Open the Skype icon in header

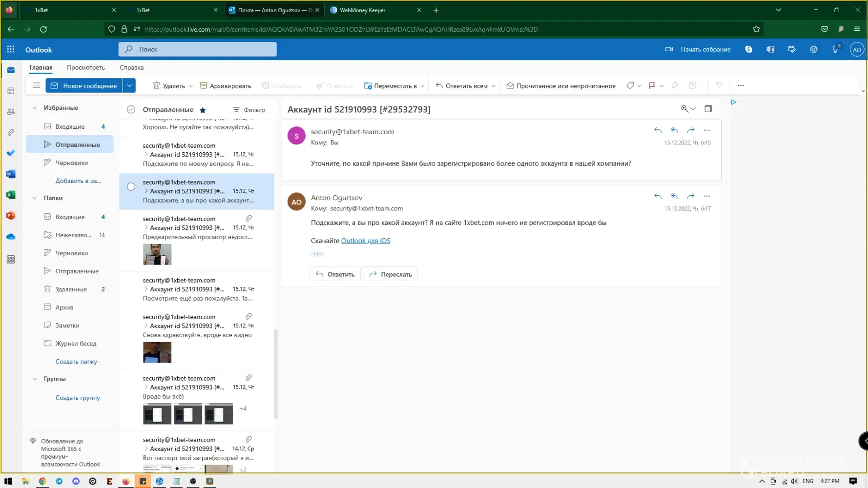click(748, 49)
